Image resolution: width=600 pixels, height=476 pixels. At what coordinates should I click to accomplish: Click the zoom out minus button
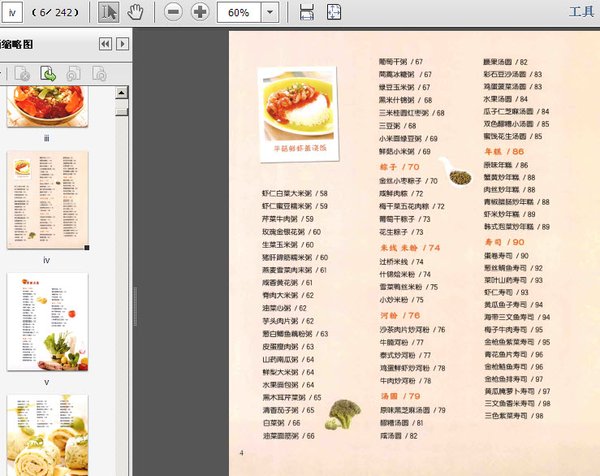tap(173, 12)
